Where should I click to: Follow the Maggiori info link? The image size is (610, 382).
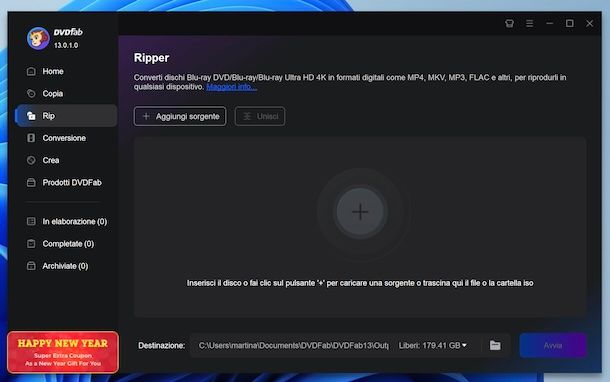(231, 87)
